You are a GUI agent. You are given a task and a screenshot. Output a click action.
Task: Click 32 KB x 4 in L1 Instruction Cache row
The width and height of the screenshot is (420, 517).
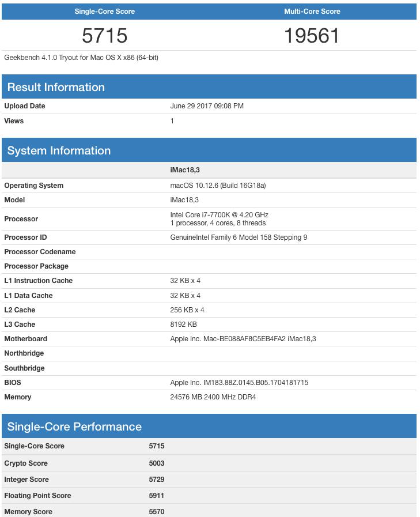tap(186, 281)
